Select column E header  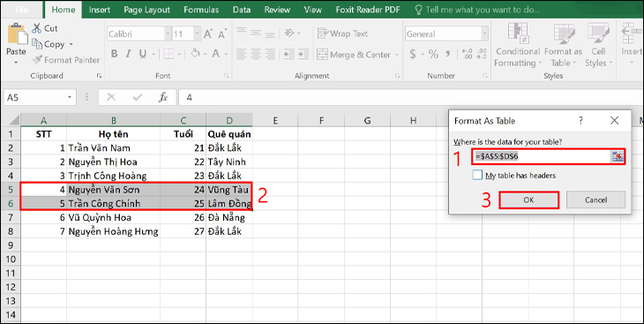(275, 120)
